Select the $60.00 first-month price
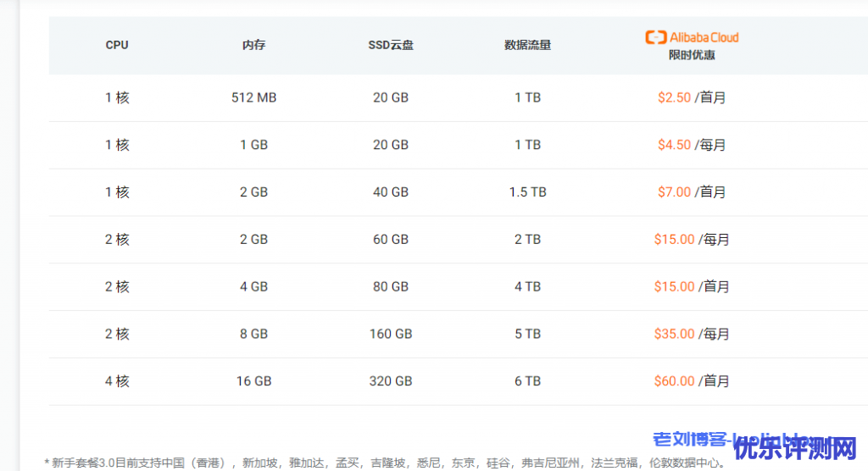868x471 pixels. click(674, 381)
